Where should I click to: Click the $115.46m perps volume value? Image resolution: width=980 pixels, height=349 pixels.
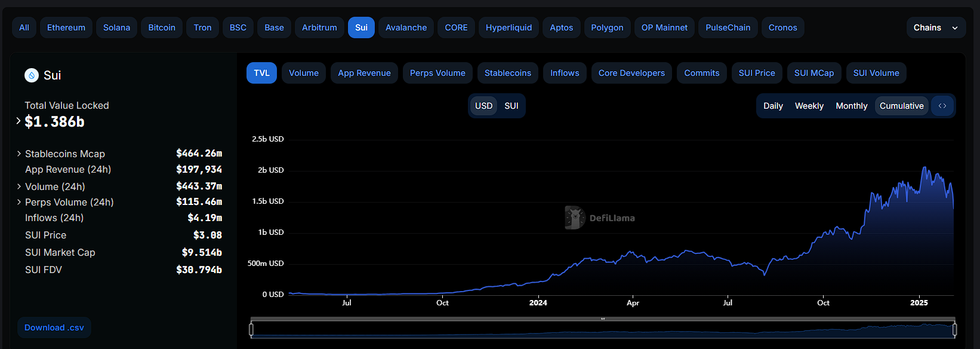tap(199, 202)
